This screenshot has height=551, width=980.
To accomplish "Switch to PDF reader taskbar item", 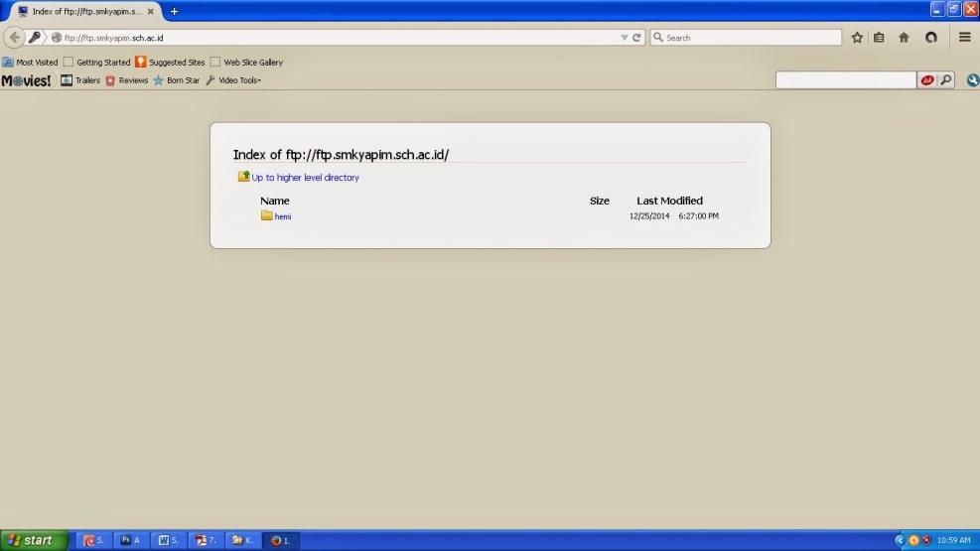I will pyautogui.click(x=206, y=540).
